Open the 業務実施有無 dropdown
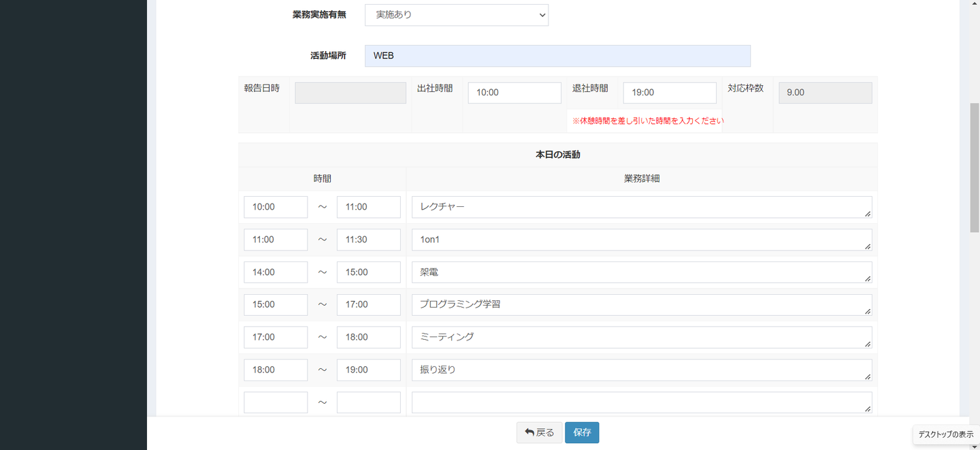Image resolution: width=980 pixels, height=450 pixels. [x=456, y=14]
